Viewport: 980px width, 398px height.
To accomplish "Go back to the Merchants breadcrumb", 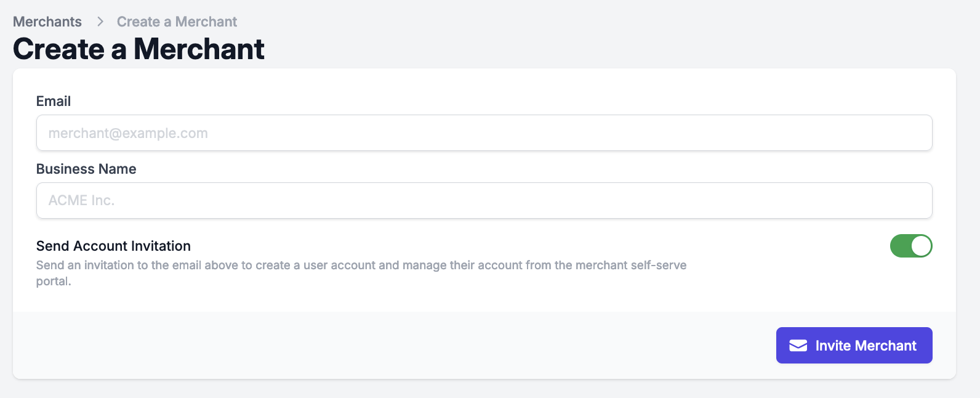I will point(47,22).
